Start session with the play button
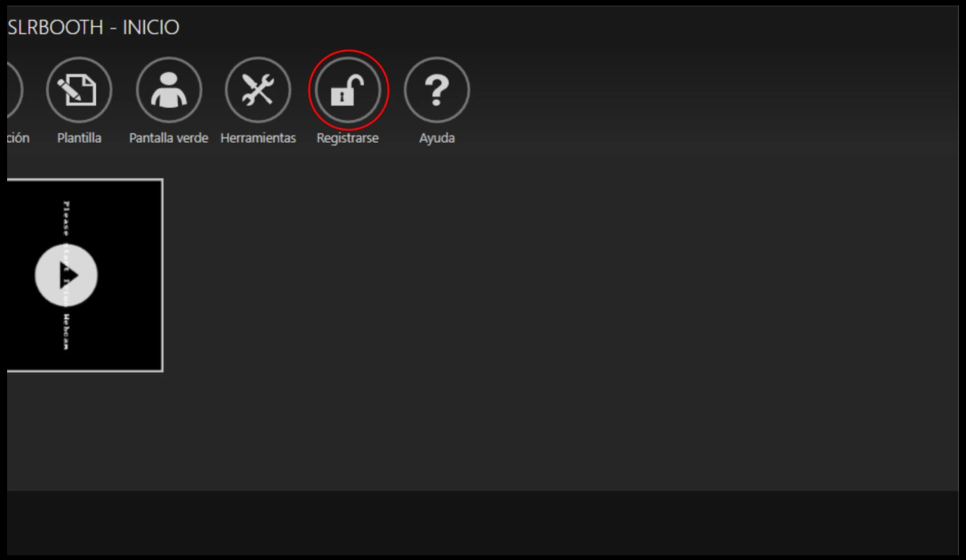The image size is (966, 560). coord(67,275)
